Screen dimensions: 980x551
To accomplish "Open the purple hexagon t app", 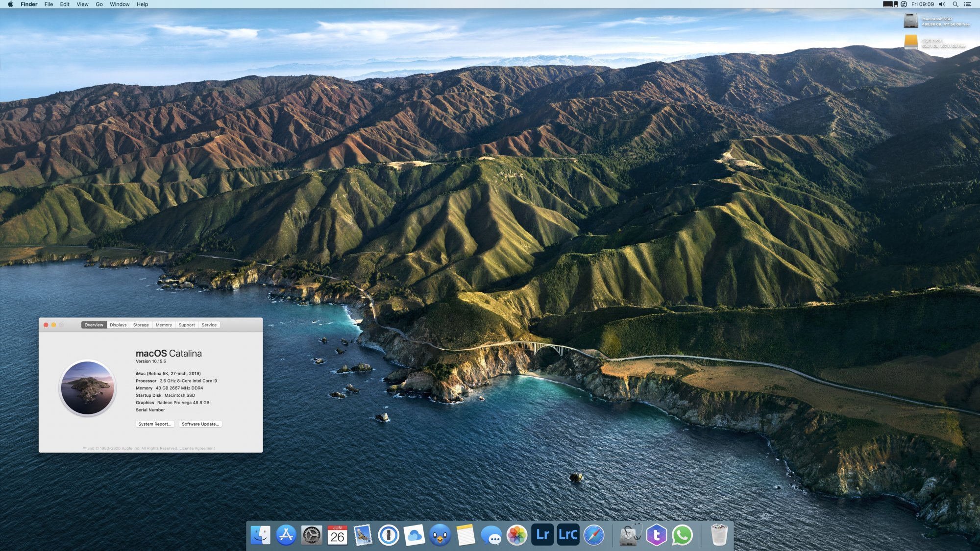I will [657, 535].
